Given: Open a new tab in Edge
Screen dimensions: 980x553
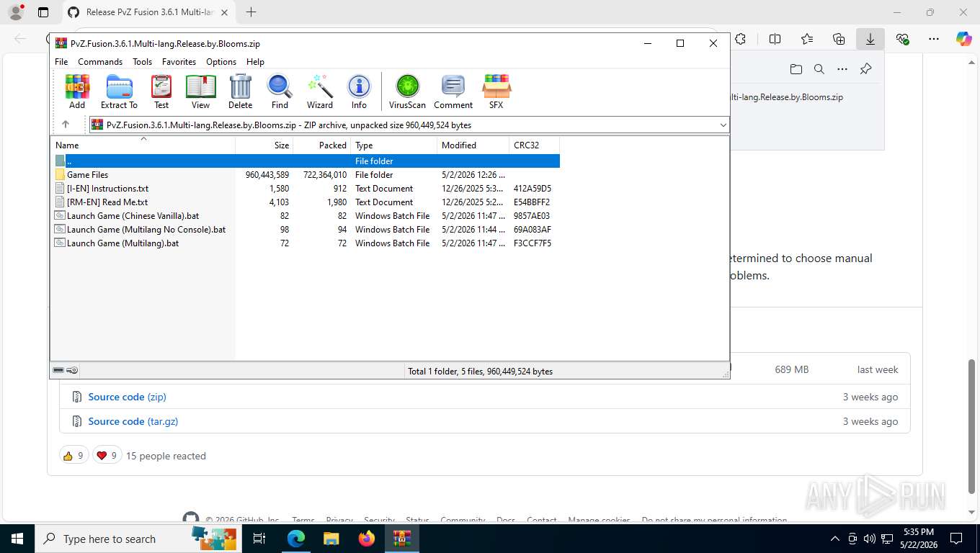Looking at the screenshot, I should (251, 12).
